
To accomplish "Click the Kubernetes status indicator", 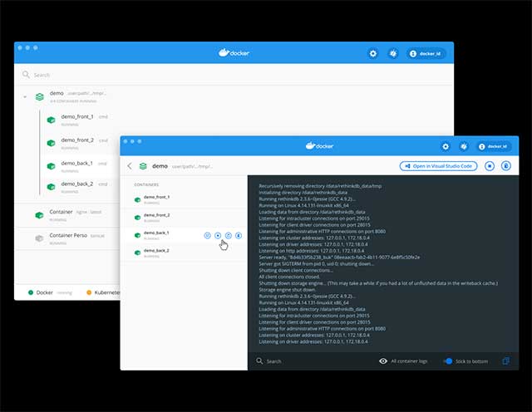I will (103, 292).
